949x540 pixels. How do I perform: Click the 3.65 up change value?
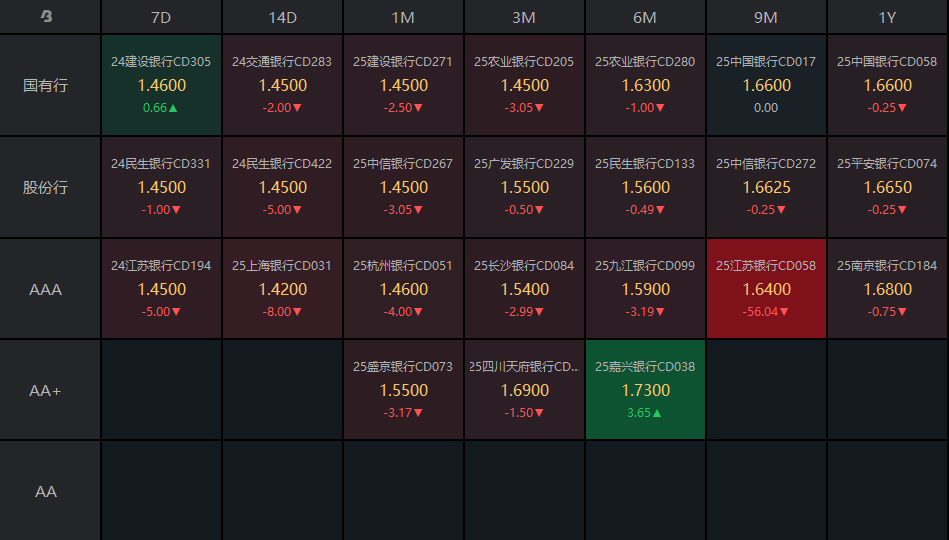[645, 413]
